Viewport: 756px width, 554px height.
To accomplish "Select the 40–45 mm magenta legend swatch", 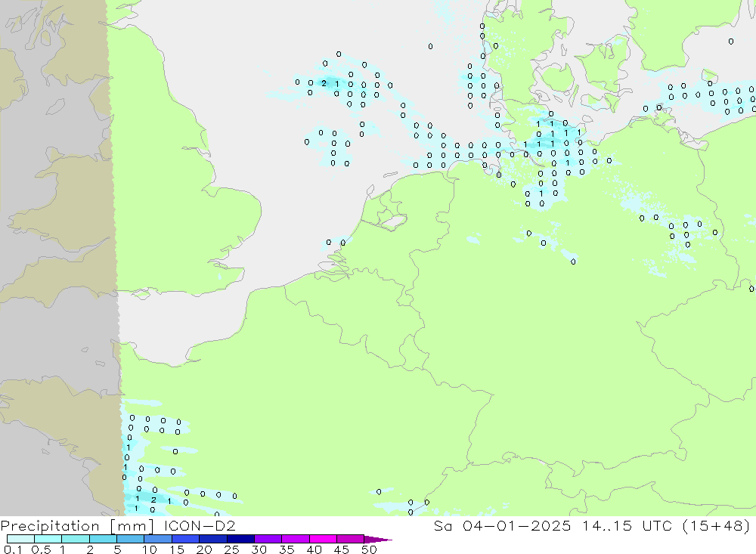I will coord(323,539).
